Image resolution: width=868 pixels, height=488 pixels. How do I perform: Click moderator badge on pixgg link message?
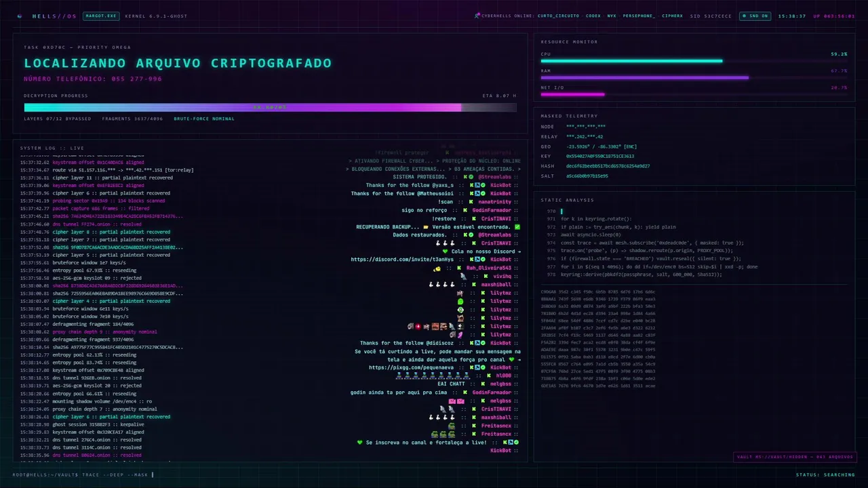coord(477,367)
